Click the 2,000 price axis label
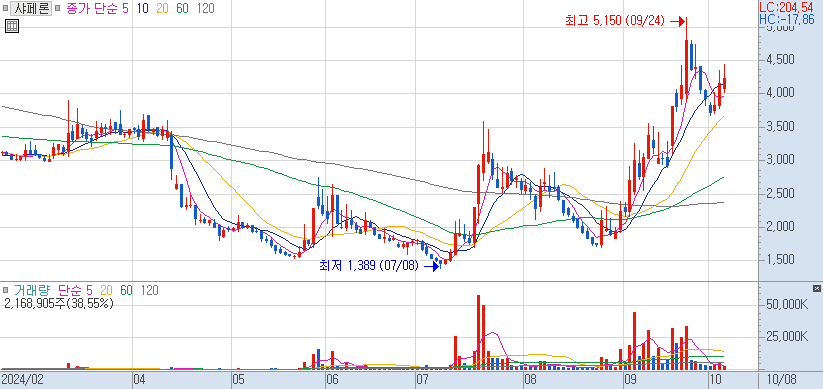 pyautogui.click(x=779, y=227)
